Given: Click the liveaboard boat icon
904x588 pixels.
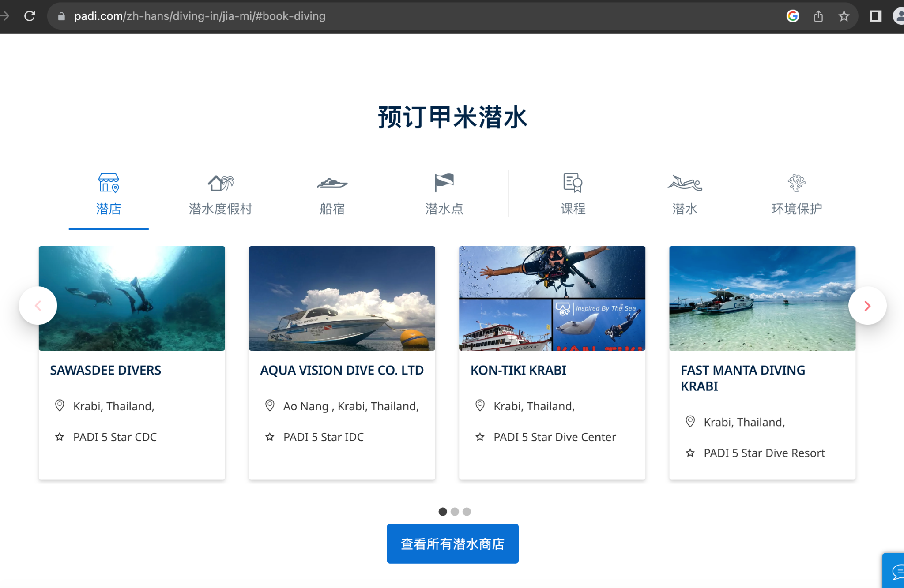Looking at the screenshot, I should coord(332,183).
